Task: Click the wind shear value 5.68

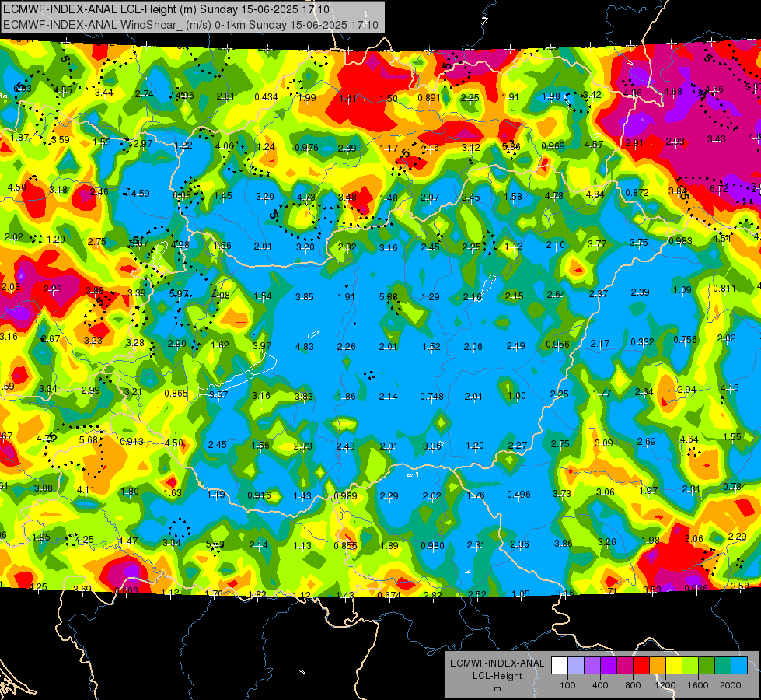Action: [x=89, y=440]
